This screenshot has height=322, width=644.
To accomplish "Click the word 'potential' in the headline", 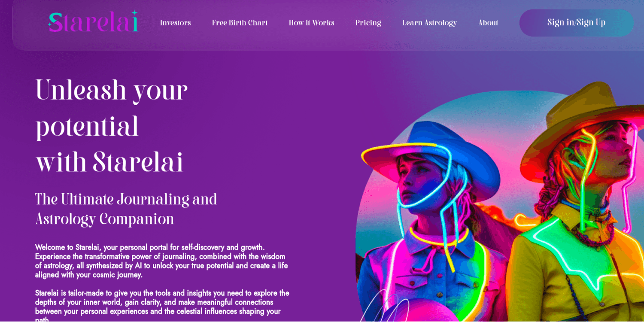I will point(87,128).
